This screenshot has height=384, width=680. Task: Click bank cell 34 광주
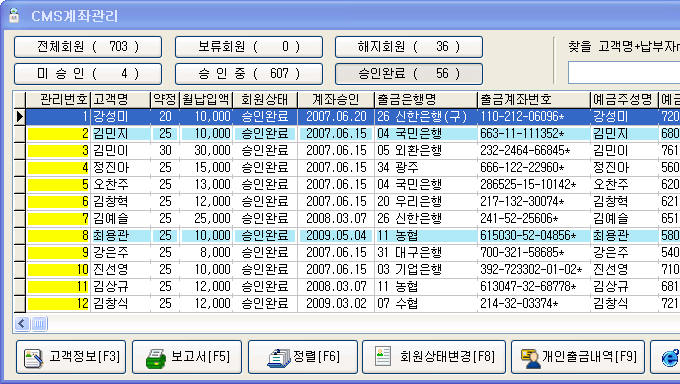pos(425,167)
